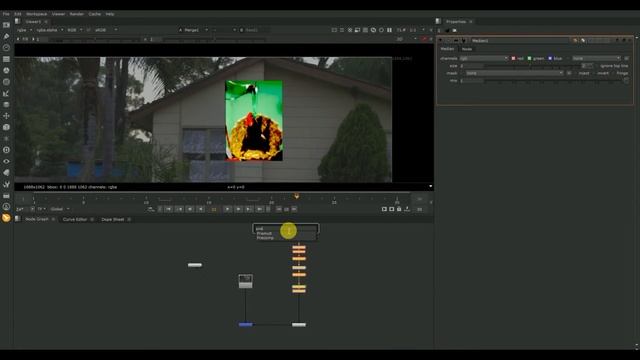Pause the viewer updates button
Image resolution: width=640 pixels, height=360 pixels.
(389, 30)
